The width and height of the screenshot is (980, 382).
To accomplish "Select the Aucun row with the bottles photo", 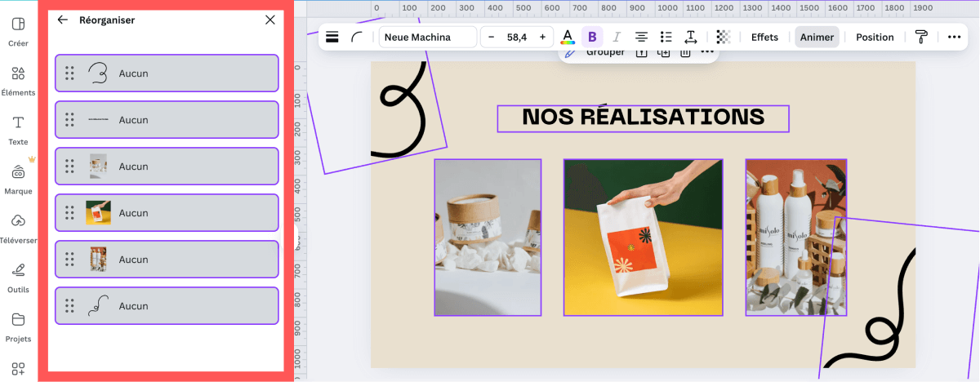I will [167, 260].
